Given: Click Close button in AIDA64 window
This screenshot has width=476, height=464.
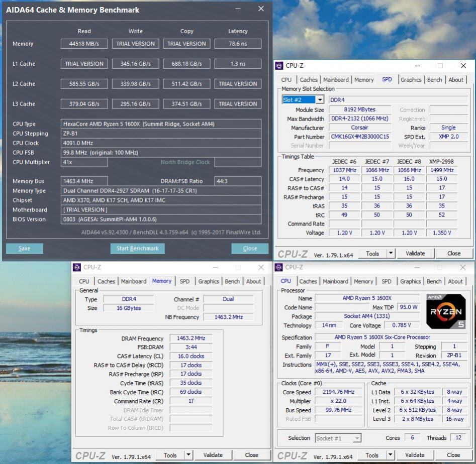Looking at the screenshot, I should [250, 249].
